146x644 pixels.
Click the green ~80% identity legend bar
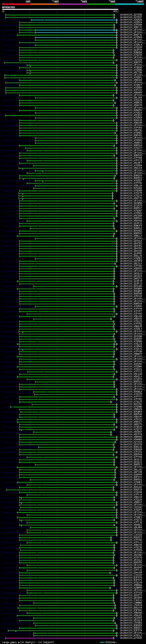(101, 4)
